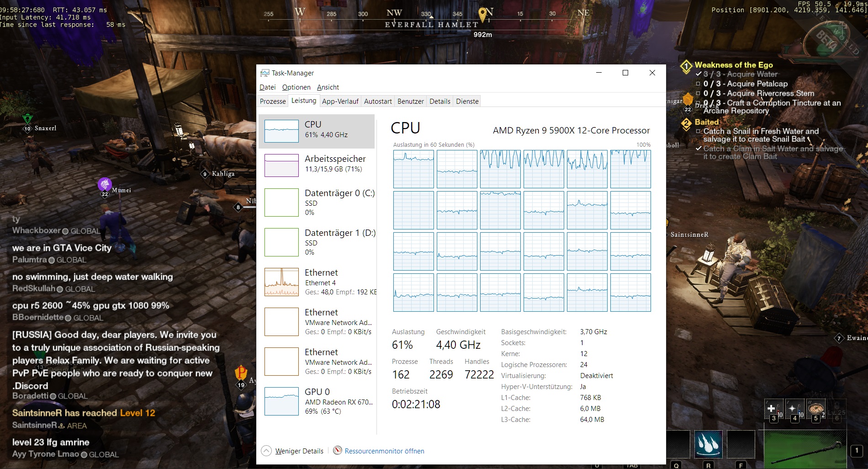868x469 pixels.
Task: Click the Acquire Rivercress Stem checkbox
Action: 698,93
